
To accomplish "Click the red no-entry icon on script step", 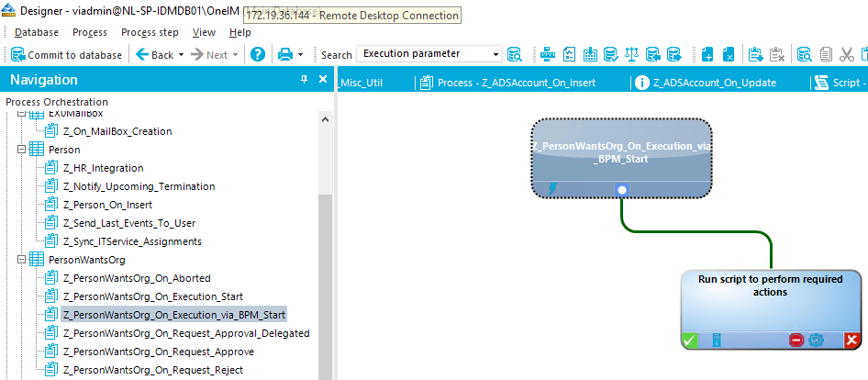I will tap(796, 341).
